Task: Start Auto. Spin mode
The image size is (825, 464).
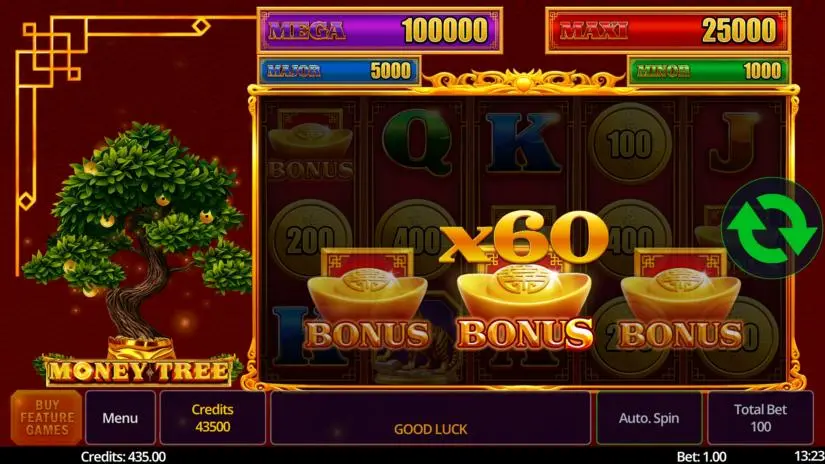Action: click(649, 418)
